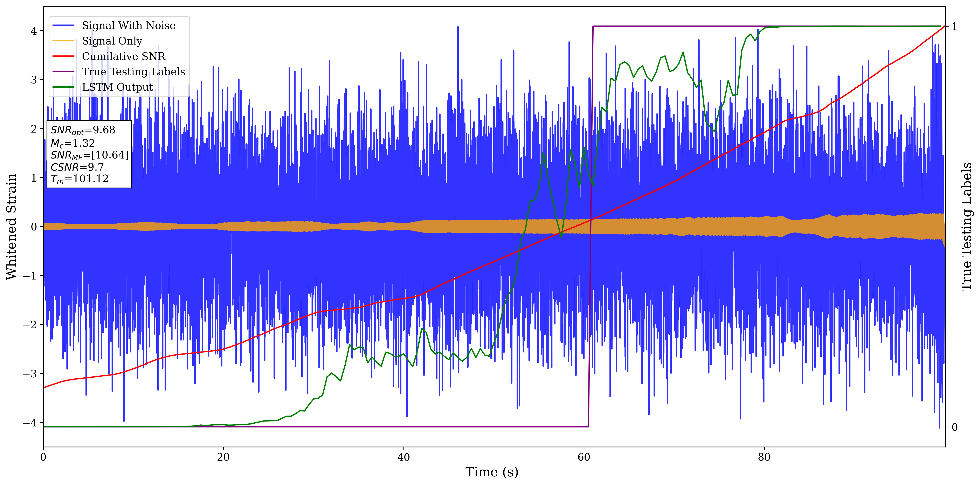Click the left y-axis tick label 4
Image resolution: width=980 pixels, height=485 pixels.
tap(34, 31)
